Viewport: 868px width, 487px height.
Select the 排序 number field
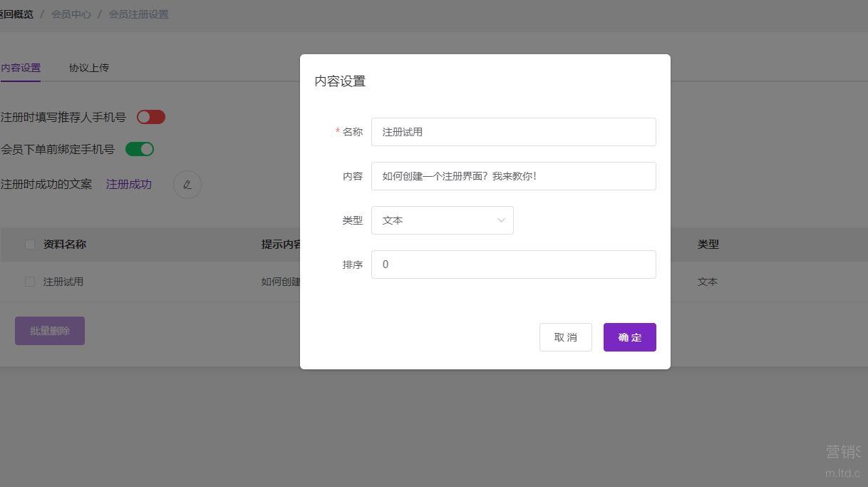(513, 265)
